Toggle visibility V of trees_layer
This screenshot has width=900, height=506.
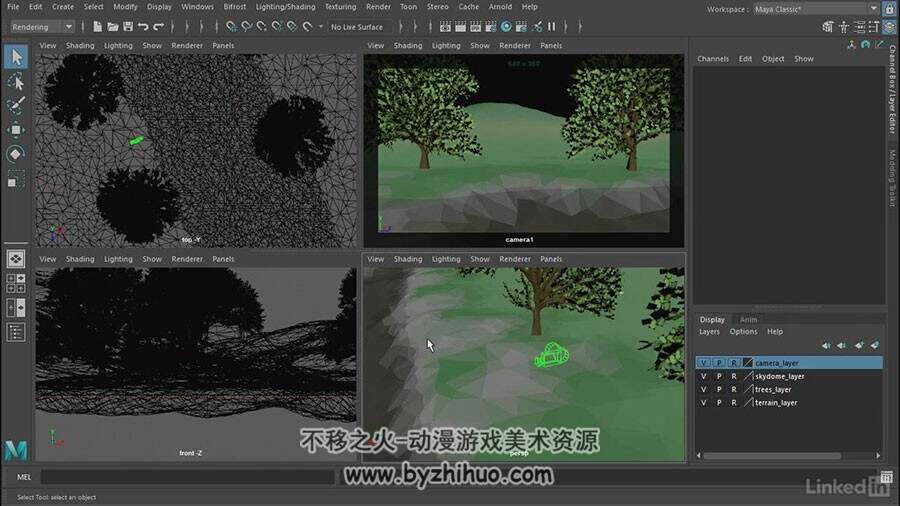(704, 390)
